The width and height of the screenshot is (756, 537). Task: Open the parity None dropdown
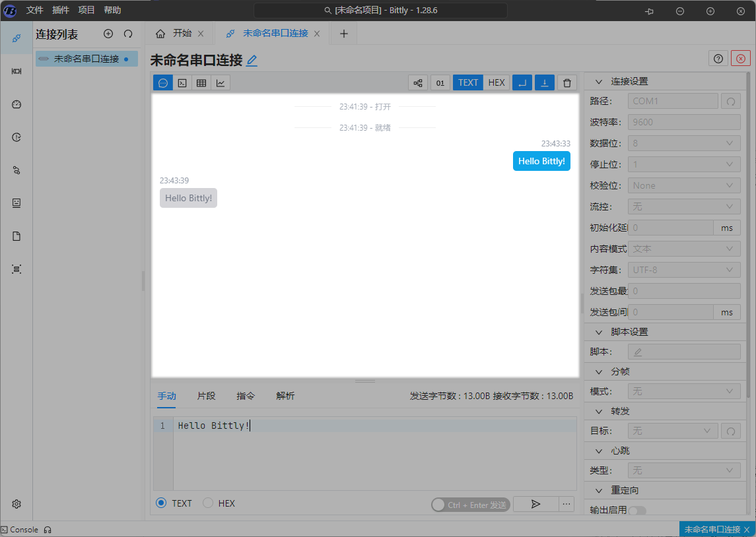pyautogui.click(x=683, y=185)
